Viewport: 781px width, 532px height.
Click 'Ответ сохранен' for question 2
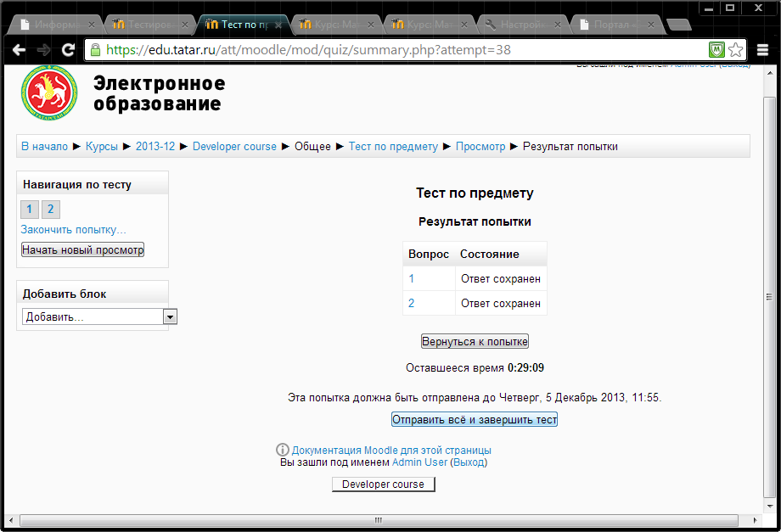point(501,303)
